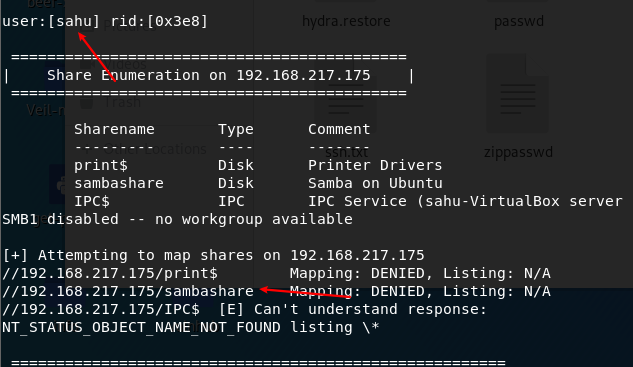
Task: Click the IPC$ share row
Action: tap(348, 201)
